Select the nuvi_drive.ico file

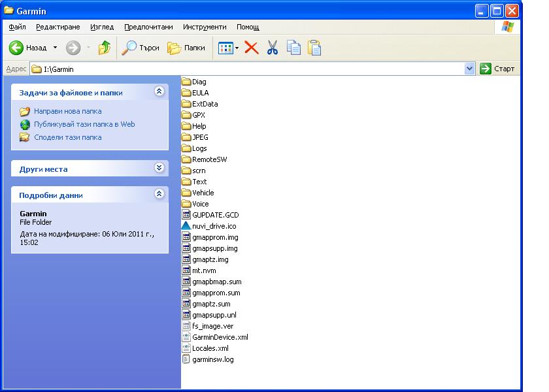pos(214,226)
